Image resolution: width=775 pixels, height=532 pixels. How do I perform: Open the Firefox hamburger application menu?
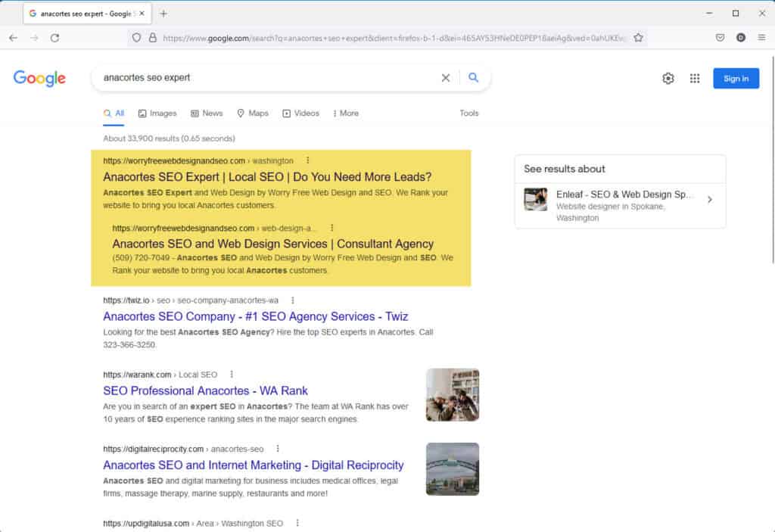761,38
